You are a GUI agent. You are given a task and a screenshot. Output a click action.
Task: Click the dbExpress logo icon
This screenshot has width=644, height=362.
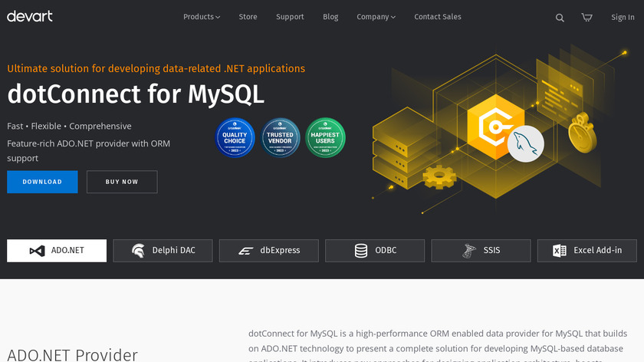point(246,251)
